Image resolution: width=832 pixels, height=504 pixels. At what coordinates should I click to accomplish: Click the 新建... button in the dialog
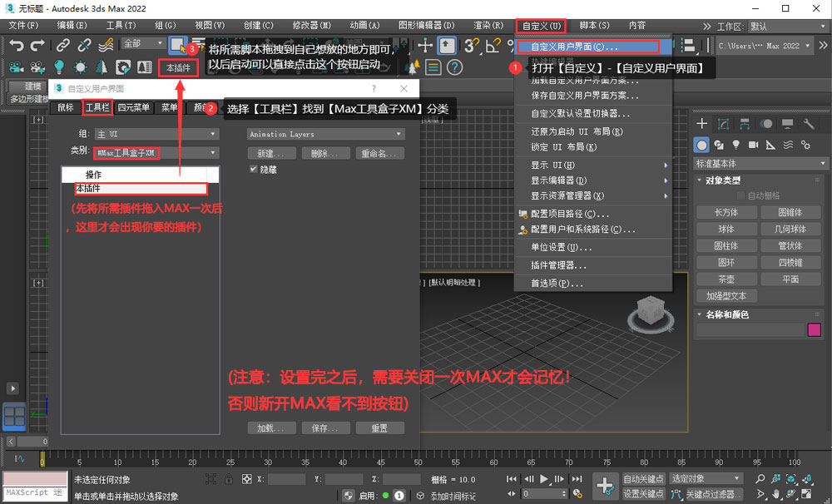271,153
